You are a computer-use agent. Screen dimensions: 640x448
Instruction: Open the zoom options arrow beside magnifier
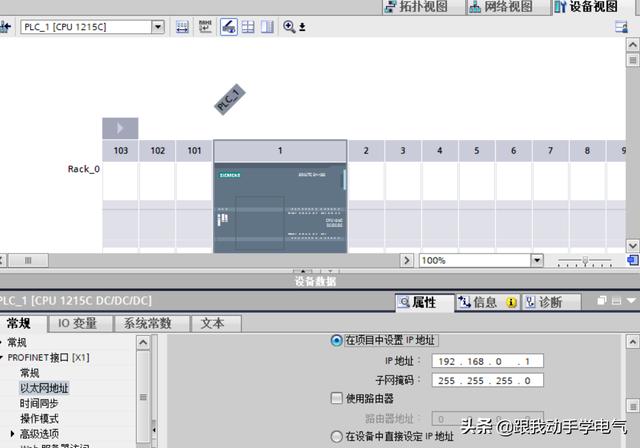tap(302, 27)
